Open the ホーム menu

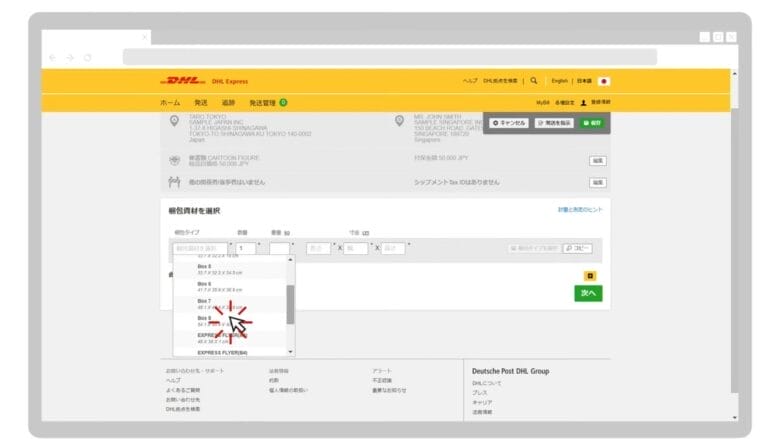click(x=170, y=102)
